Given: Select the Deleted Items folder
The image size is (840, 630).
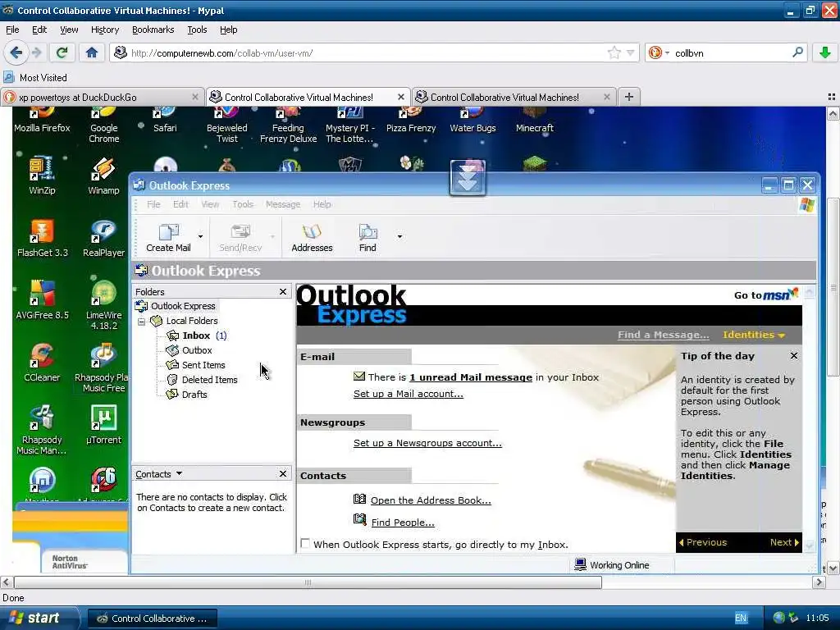Looking at the screenshot, I should pos(202,380).
